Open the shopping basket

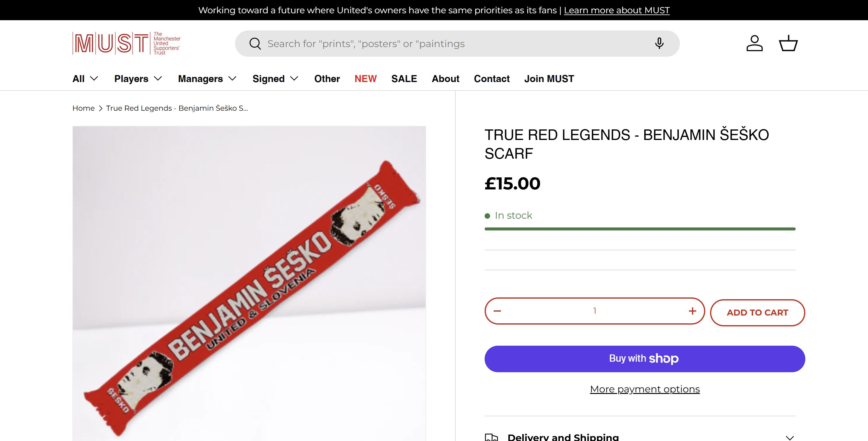788,43
